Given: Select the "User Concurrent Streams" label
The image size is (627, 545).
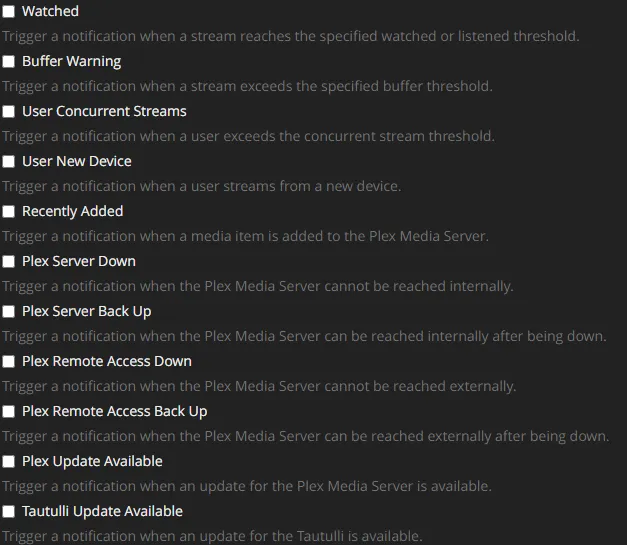Looking at the screenshot, I should coord(104,111).
